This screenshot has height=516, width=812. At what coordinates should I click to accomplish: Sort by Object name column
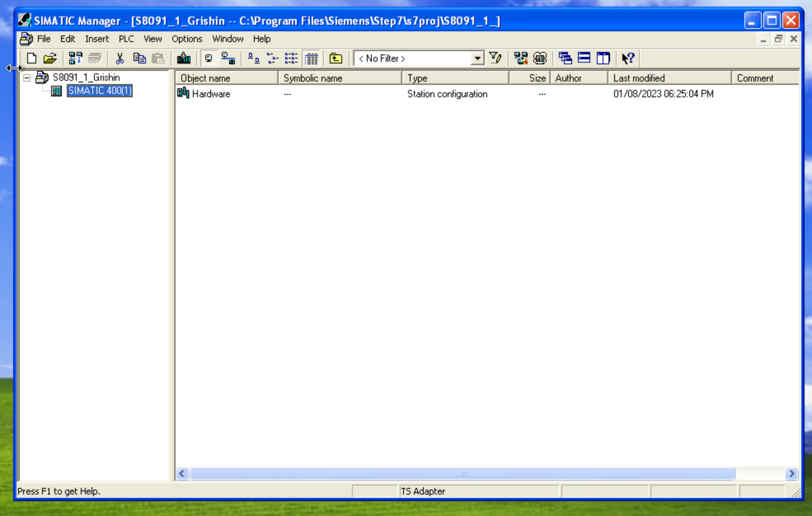click(227, 78)
